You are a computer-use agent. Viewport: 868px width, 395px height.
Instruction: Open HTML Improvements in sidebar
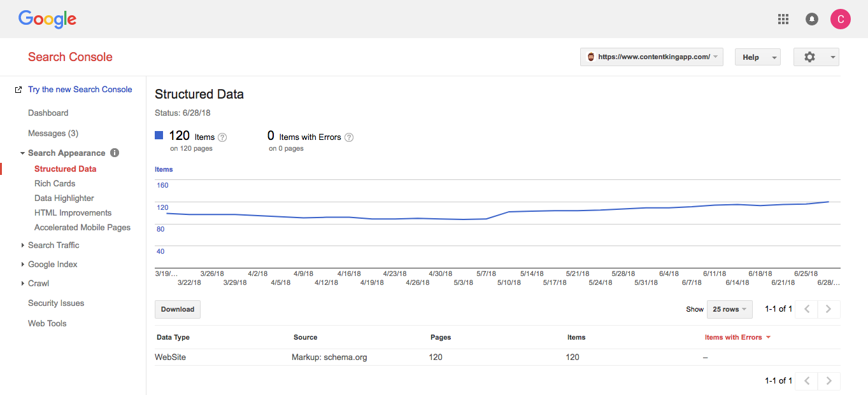pos(73,212)
